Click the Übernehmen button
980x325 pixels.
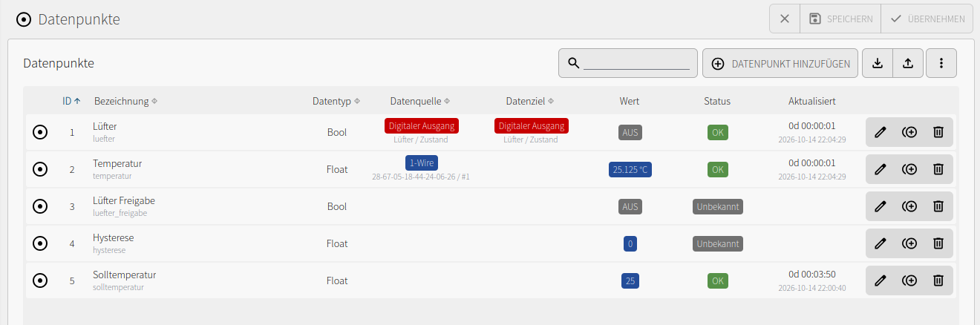927,19
